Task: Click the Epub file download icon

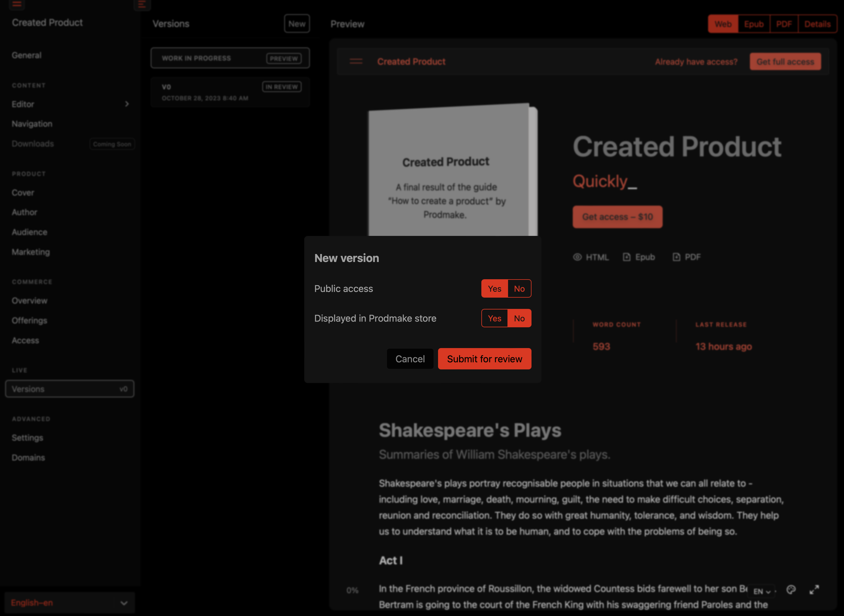Action: (x=626, y=257)
